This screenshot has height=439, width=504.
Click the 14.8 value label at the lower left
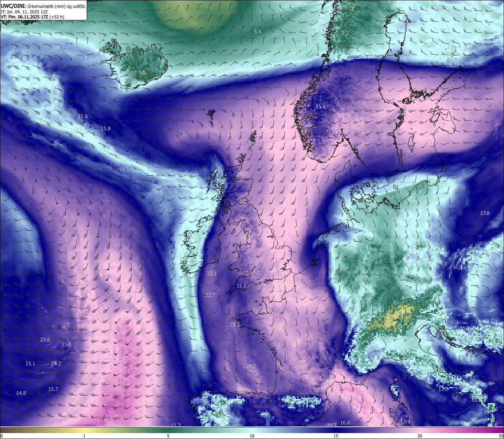pyautogui.click(x=21, y=393)
